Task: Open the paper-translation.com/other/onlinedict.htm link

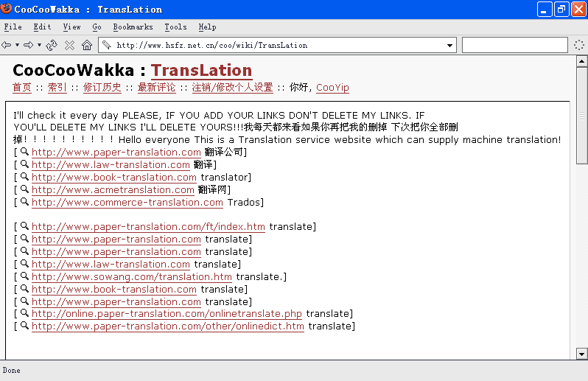Action: 167,326
